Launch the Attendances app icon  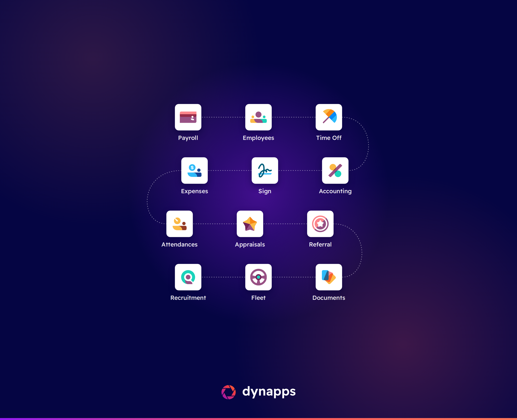point(179,224)
